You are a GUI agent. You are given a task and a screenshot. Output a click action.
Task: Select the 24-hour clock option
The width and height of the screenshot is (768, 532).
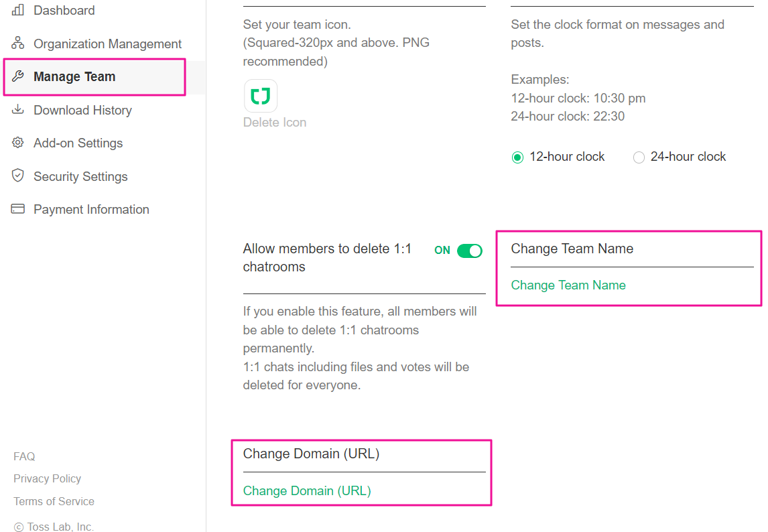pos(639,157)
